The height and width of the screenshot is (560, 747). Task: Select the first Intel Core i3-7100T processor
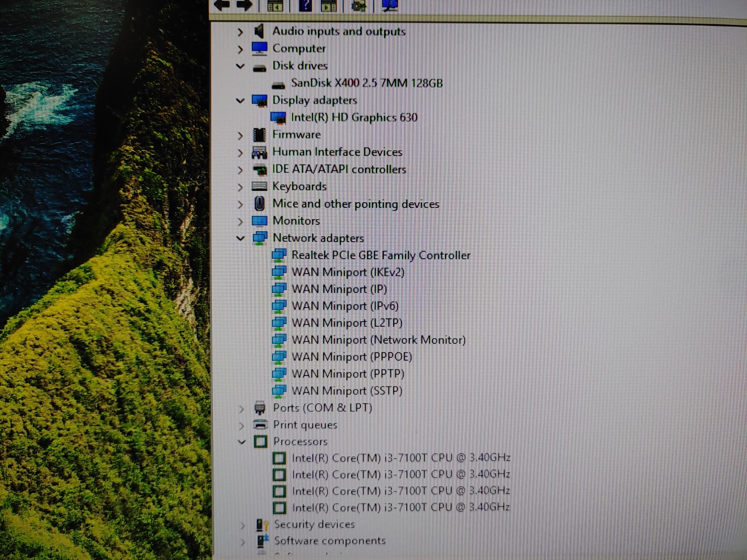[x=402, y=457]
